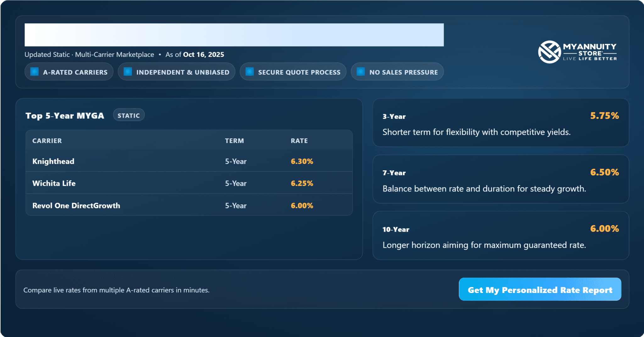Open the 3-Year rate card

pos(500,123)
